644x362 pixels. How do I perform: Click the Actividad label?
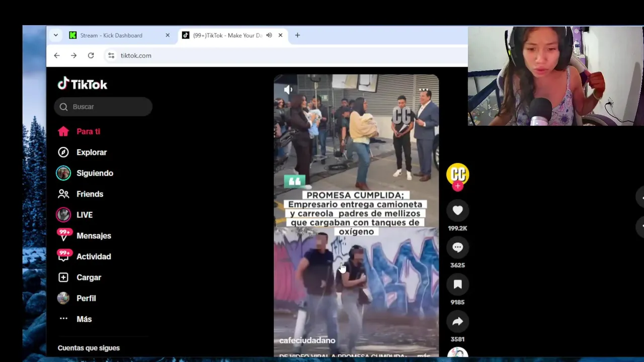coord(94,256)
